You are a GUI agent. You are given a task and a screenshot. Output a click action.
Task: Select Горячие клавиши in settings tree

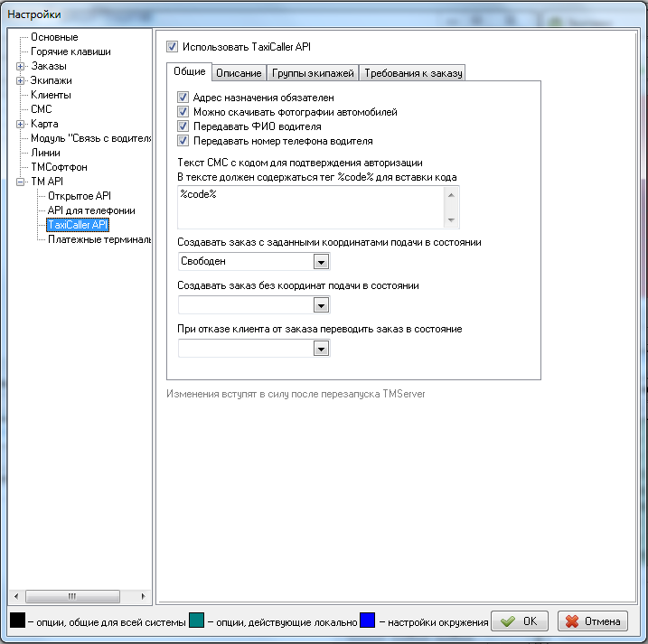coord(70,51)
